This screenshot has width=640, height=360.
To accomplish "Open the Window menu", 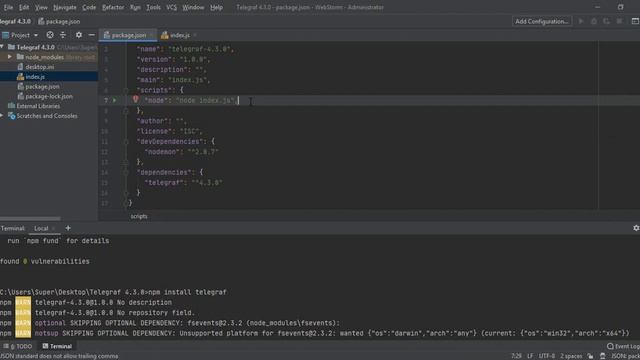I will click(193, 7).
